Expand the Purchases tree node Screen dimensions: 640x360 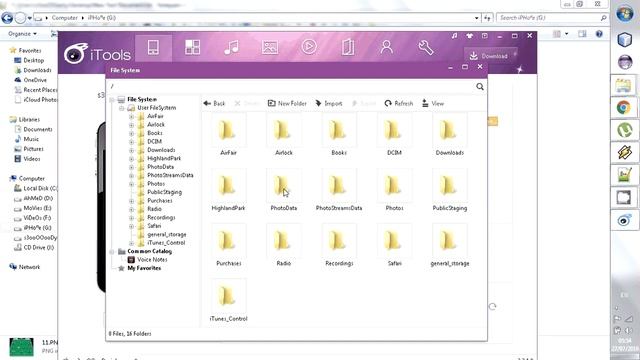tap(131, 201)
